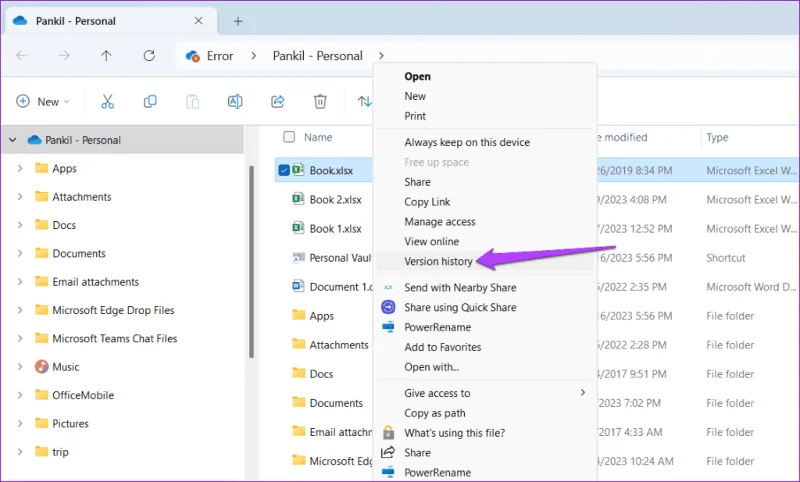Image resolution: width=800 pixels, height=482 pixels.
Task: Click the sidebar vertical scrollbar
Action: tap(251, 261)
